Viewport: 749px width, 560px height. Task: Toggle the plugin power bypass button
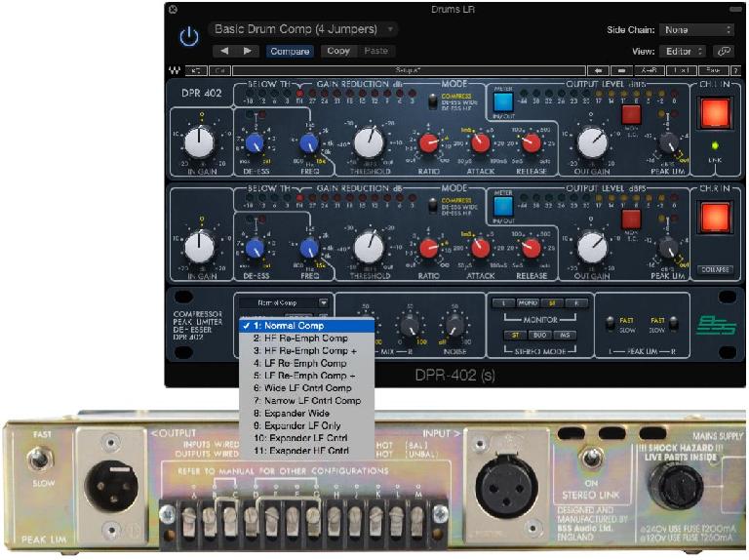coord(189,37)
